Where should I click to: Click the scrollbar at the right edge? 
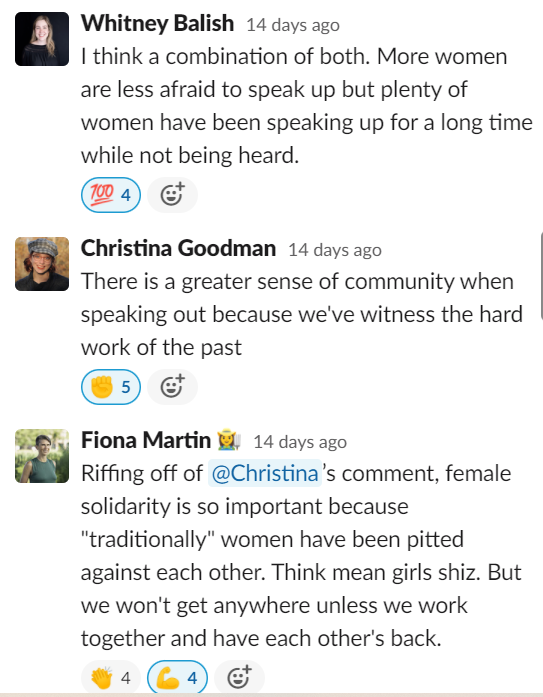(541, 276)
